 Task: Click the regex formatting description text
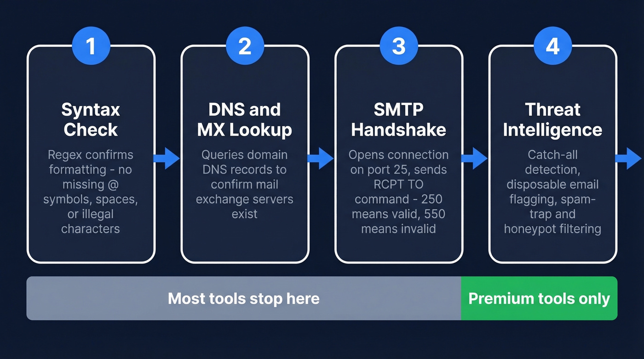[x=91, y=191]
